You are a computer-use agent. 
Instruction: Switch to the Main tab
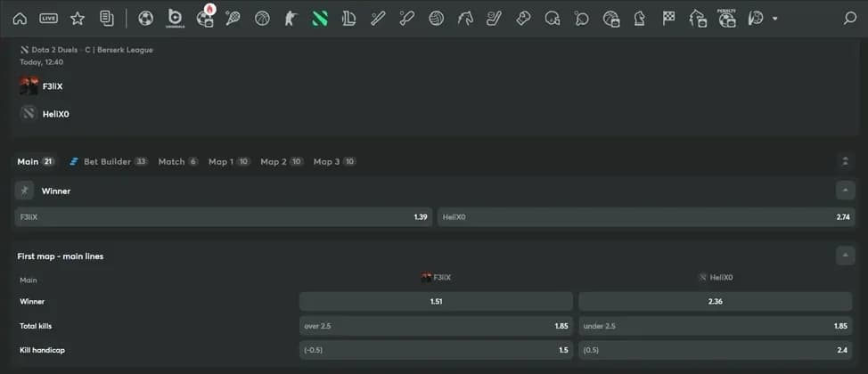(x=36, y=161)
